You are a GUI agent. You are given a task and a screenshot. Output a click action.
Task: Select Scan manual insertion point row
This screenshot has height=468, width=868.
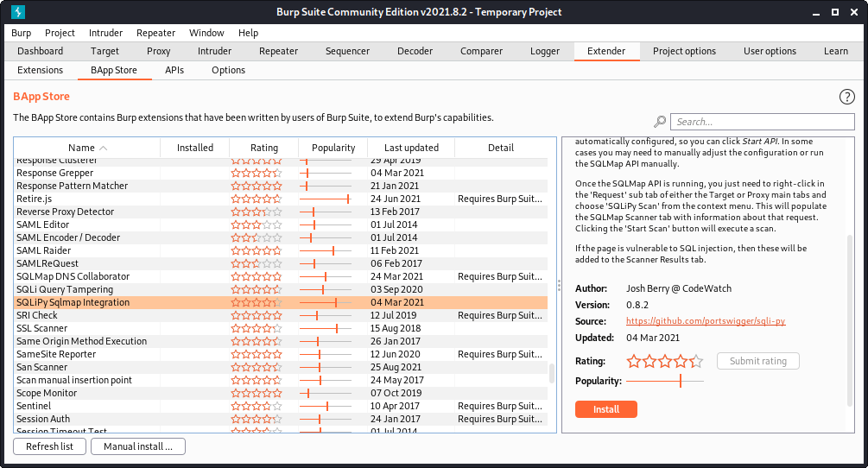(x=281, y=380)
